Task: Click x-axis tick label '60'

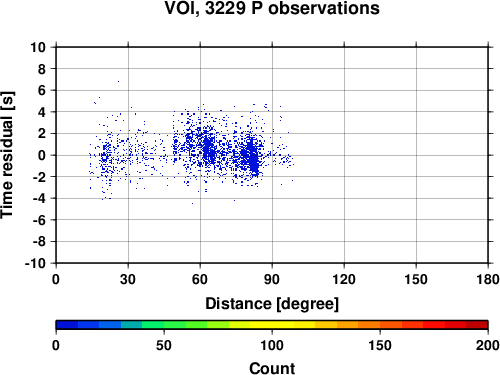Action: click(200, 279)
